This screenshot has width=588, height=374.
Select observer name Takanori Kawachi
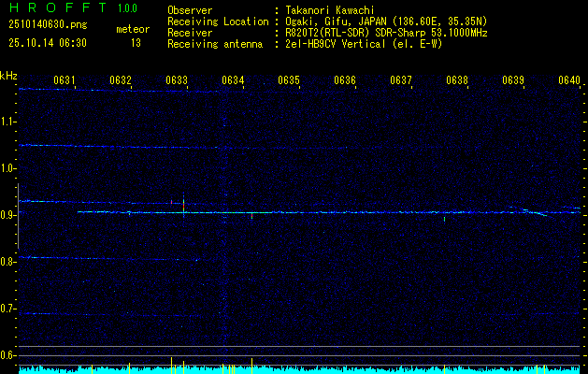coord(330,10)
